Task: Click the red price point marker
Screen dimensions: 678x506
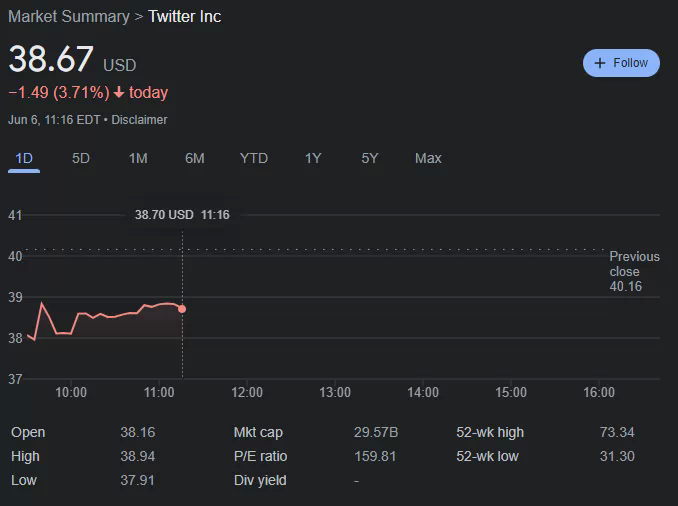Action: click(182, 309)
